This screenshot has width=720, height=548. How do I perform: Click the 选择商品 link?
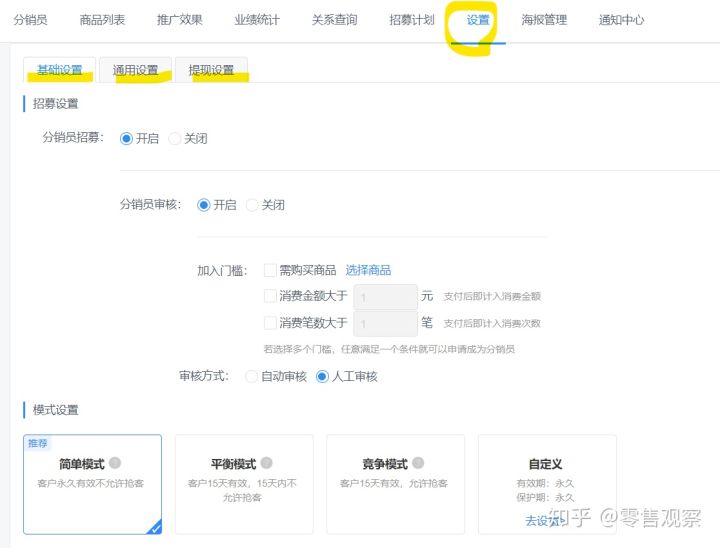click(x=368, y=270)
